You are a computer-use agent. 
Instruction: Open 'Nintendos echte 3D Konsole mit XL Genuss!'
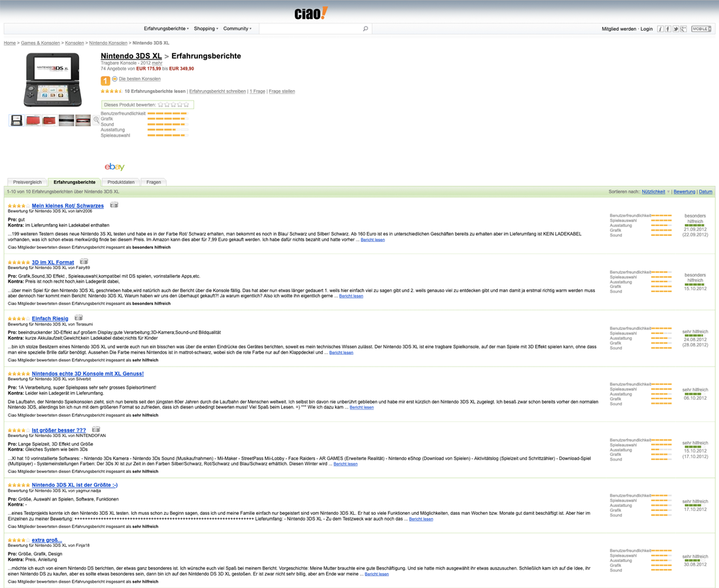tap(88, 374)
